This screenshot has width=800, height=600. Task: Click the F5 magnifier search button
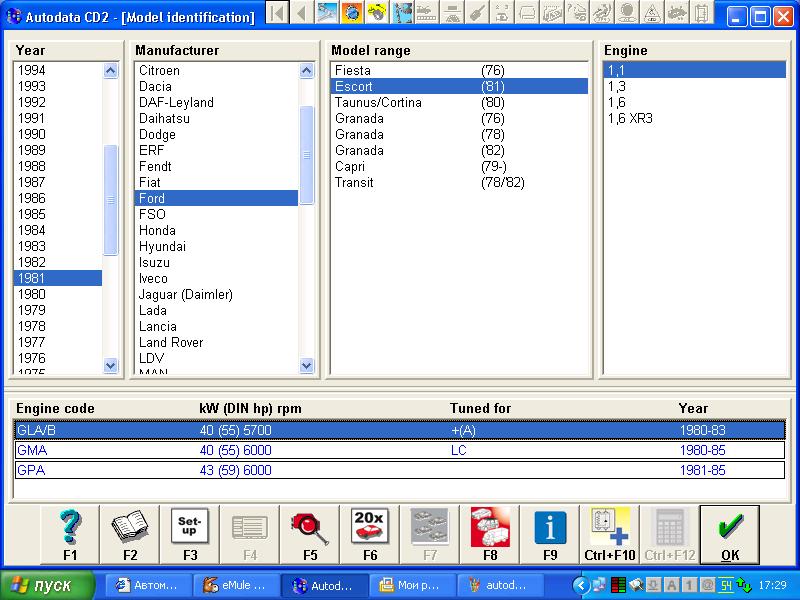pos(310,535)
